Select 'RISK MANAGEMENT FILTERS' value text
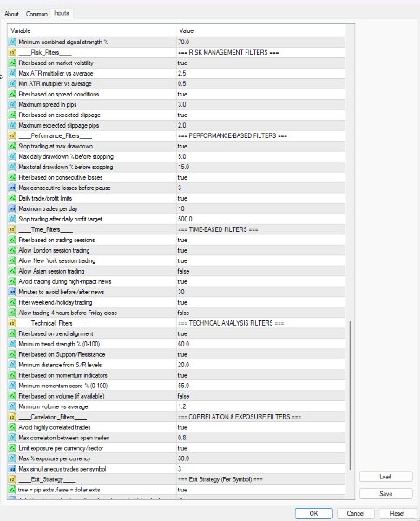The width and height of the screenshot is (420, 521). 228,52
